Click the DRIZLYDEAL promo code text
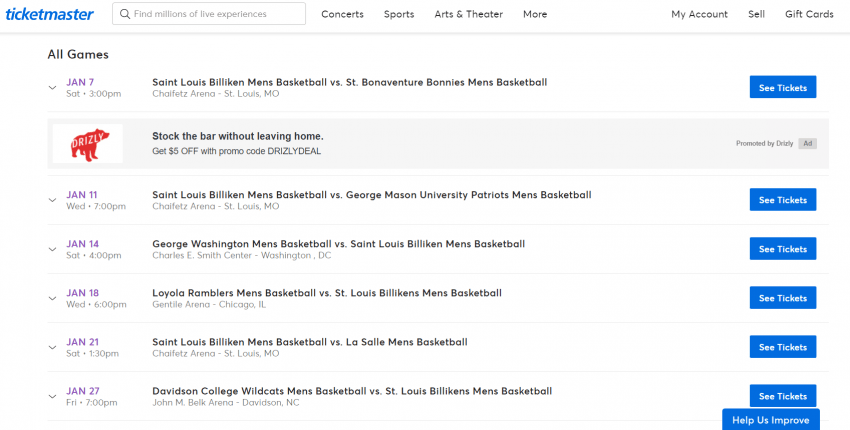The width and height of the screenshot is (850, 430). click(294, 151)
